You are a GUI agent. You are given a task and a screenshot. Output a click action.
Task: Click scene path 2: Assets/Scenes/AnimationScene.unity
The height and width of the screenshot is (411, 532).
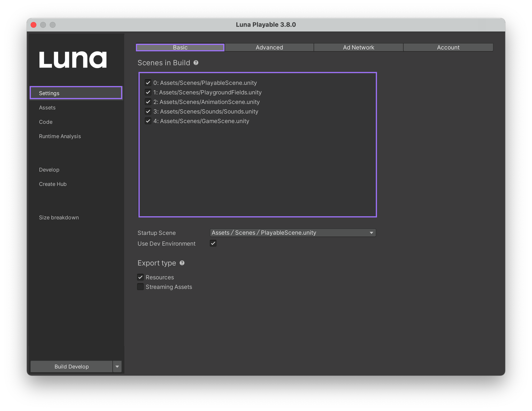207,102
